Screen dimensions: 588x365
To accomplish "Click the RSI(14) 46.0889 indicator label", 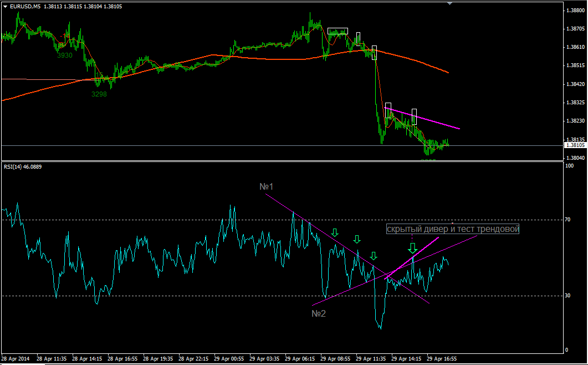I will (x=23, y=167).
